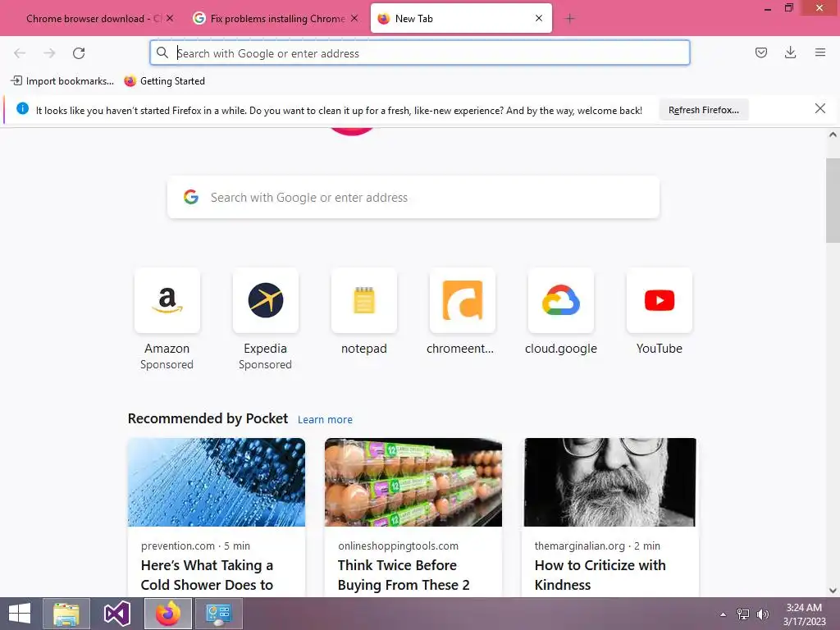Open the volume speaker tray icon
This screenshot has height=630, width=840.
762,614
